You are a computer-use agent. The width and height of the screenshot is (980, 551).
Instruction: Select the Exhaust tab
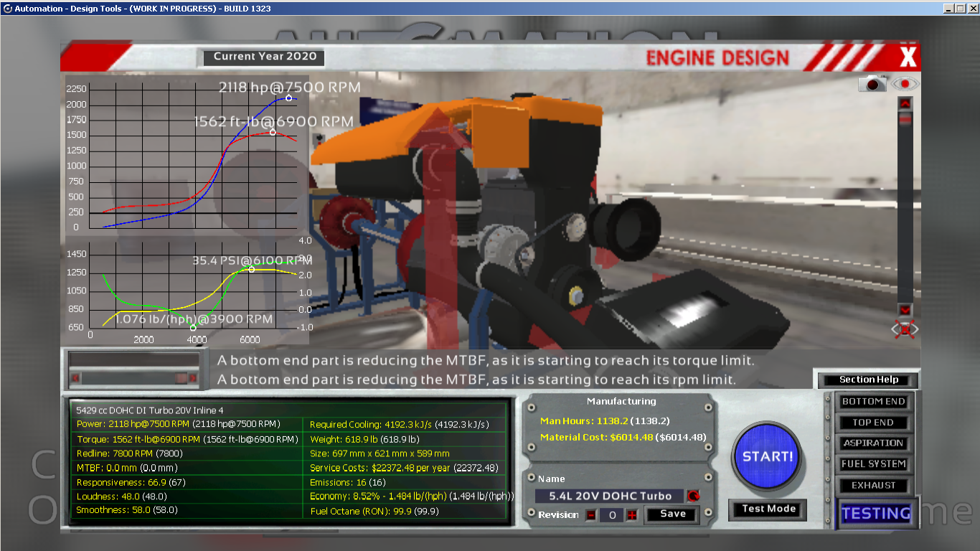tap(873, 485)
